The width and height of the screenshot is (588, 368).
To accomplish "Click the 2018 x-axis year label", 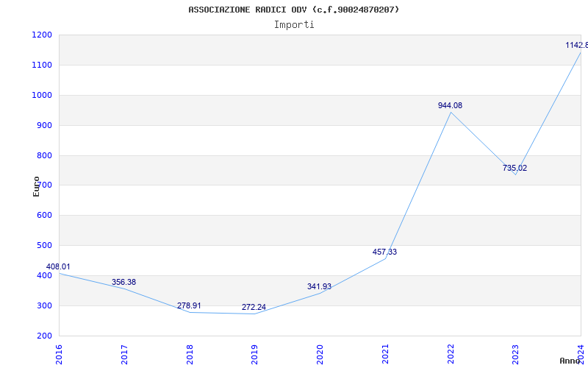I will tap(190, 355).
